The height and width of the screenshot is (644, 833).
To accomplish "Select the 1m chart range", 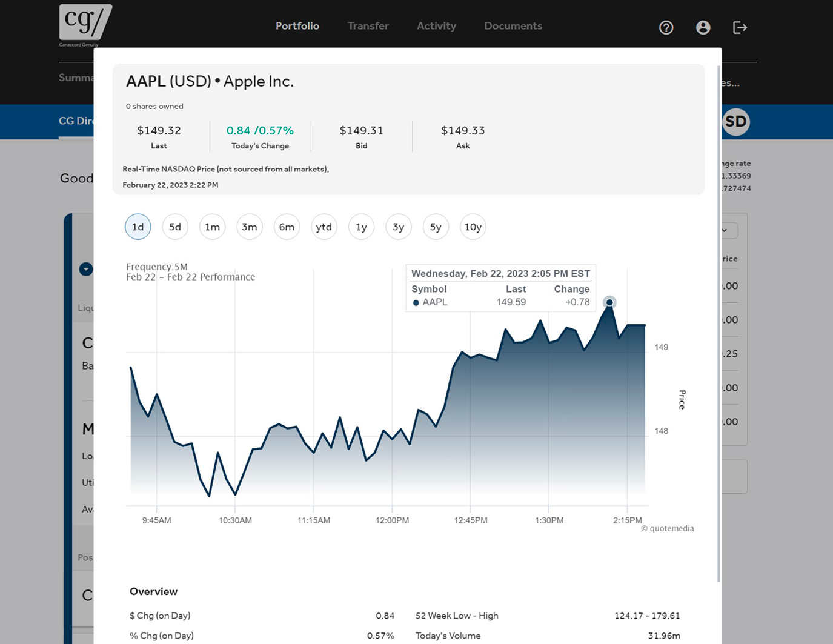I will pyautogui.click(x=212, y=227).
